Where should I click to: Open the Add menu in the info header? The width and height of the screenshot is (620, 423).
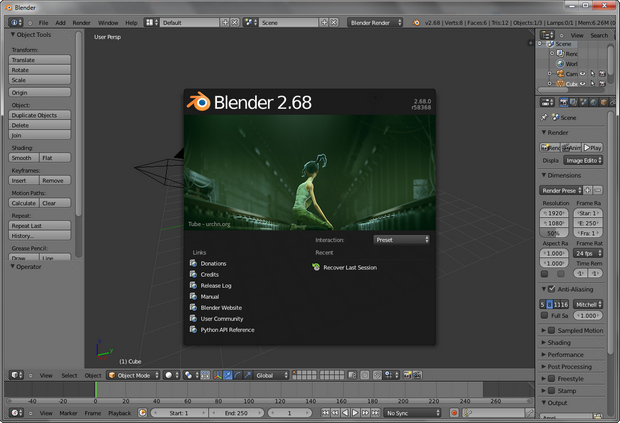[60, 23]
